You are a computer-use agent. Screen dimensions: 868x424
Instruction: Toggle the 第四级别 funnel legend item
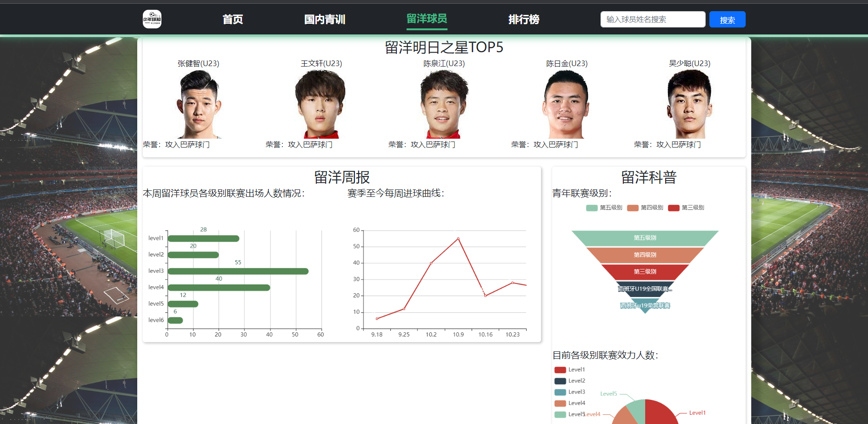click(x=645, y=208)
